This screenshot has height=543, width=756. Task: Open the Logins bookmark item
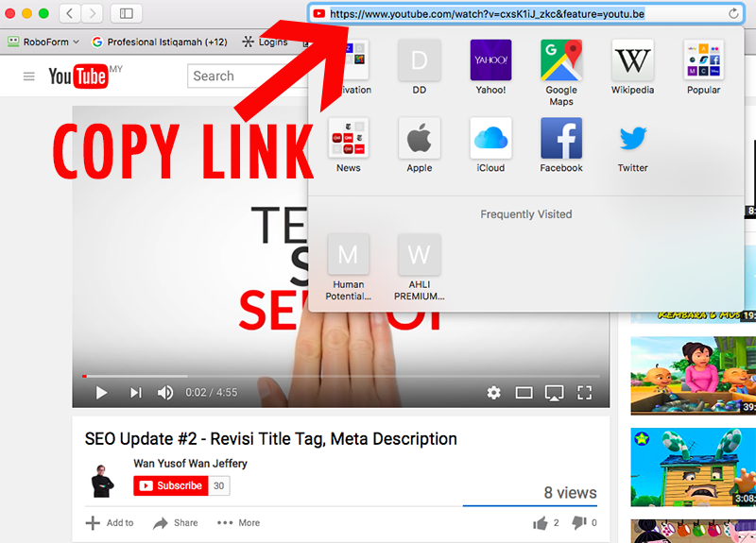pos(266,42)
